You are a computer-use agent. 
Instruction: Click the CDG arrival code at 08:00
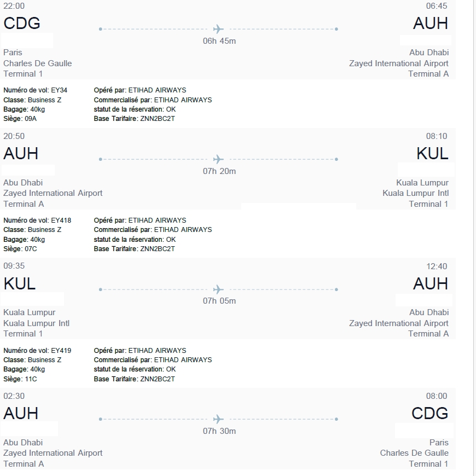(x=430, y=414)
